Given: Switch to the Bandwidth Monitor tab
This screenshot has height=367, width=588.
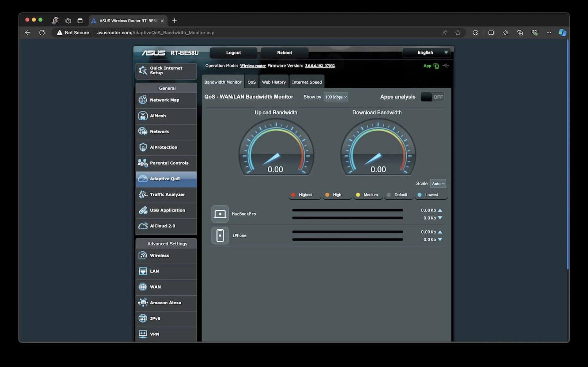Looking at the screenshot, I should (223, 82).
